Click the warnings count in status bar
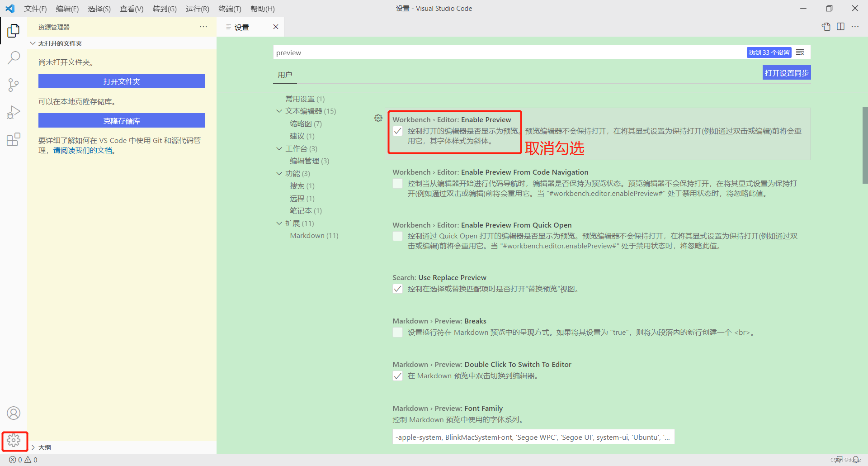Screen dimensions: 868x466 point(31,460)
